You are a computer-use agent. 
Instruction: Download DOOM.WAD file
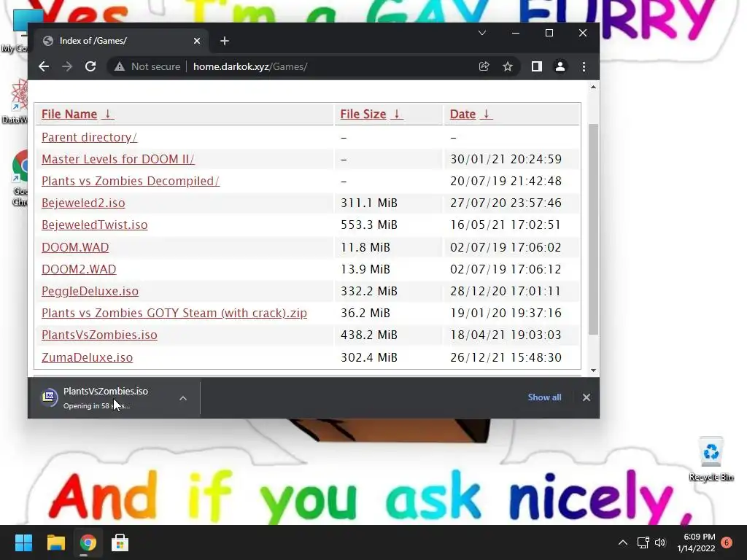coord(75,247)
